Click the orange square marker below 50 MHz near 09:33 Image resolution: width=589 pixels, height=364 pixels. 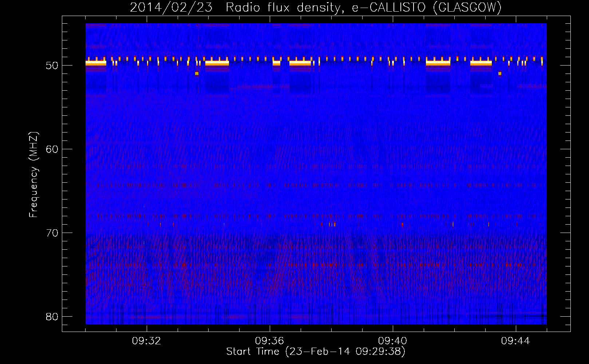(197, 74)
